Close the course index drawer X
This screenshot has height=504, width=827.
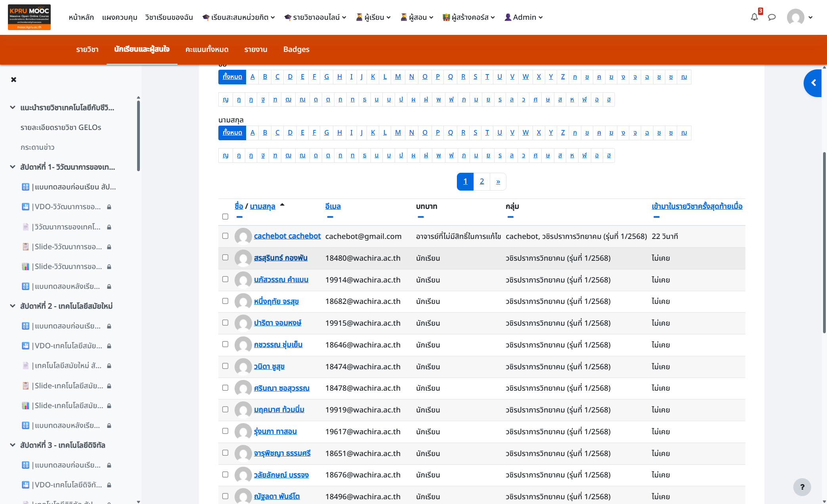coord(13,80)
